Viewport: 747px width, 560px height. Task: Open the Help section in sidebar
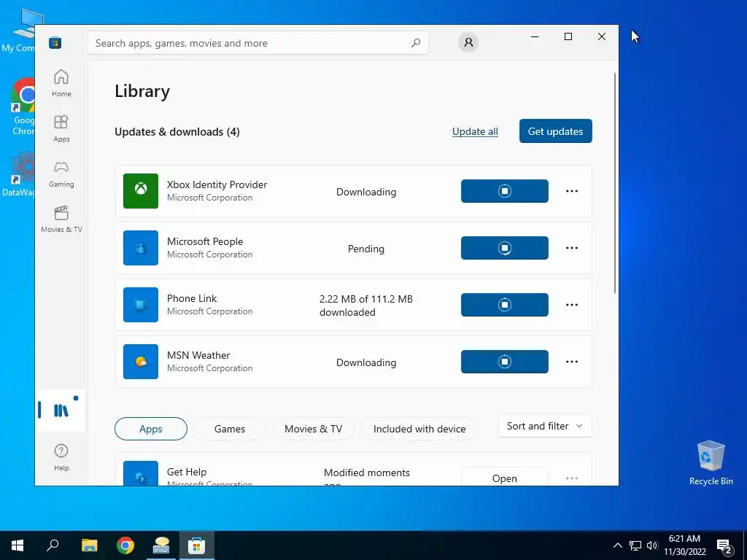[x=61, y=457]
